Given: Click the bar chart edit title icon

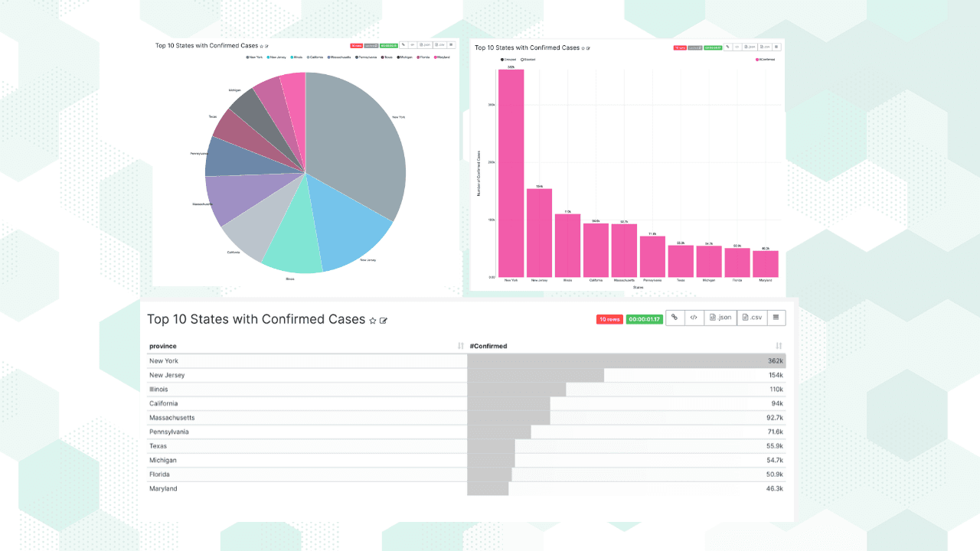Looking at the screenshot, I should 588,48.
